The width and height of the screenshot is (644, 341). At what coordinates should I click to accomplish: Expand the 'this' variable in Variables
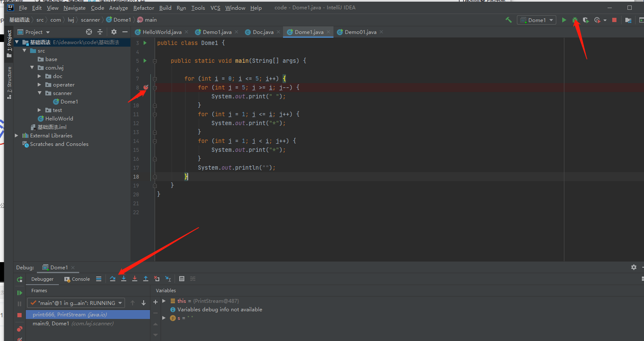164,301
